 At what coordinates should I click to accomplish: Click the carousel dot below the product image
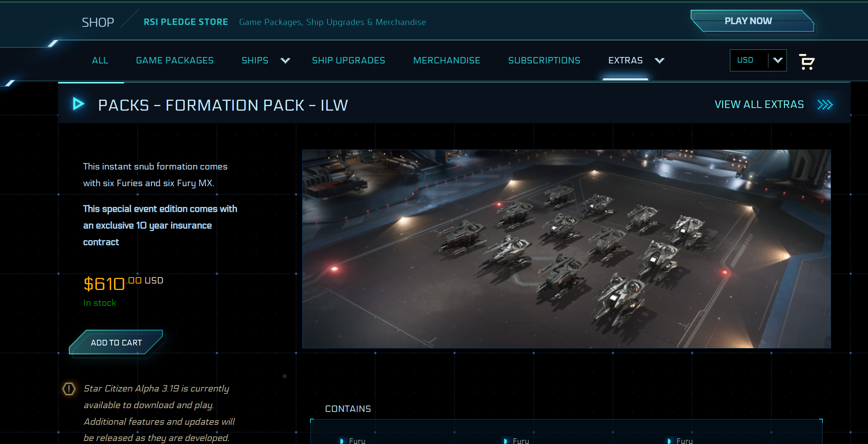pos(284,376)
